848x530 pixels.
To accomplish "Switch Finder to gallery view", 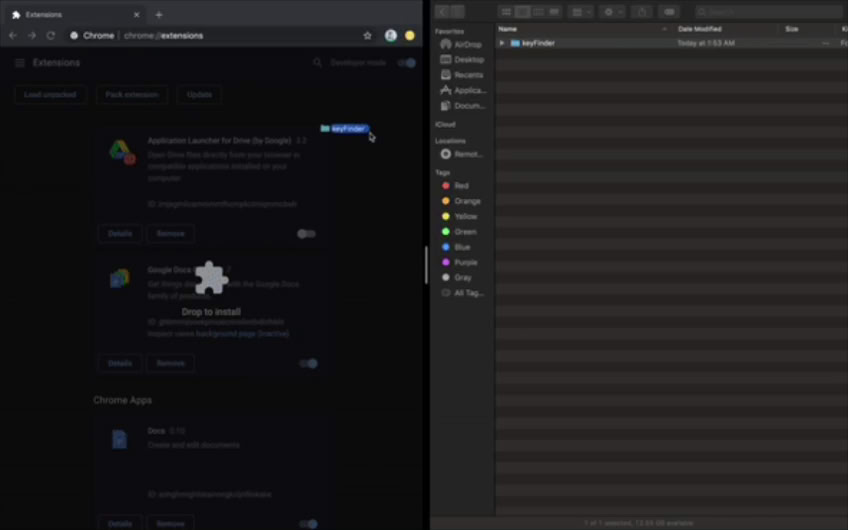I will (554, 11).
